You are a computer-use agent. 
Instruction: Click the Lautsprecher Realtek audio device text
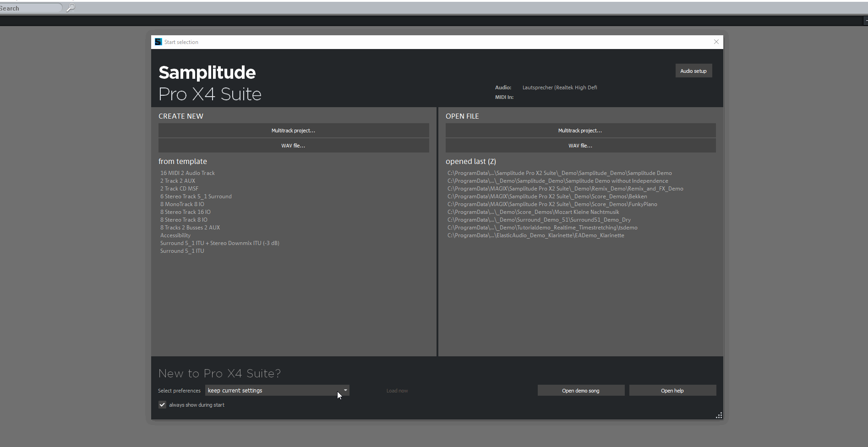560,87
